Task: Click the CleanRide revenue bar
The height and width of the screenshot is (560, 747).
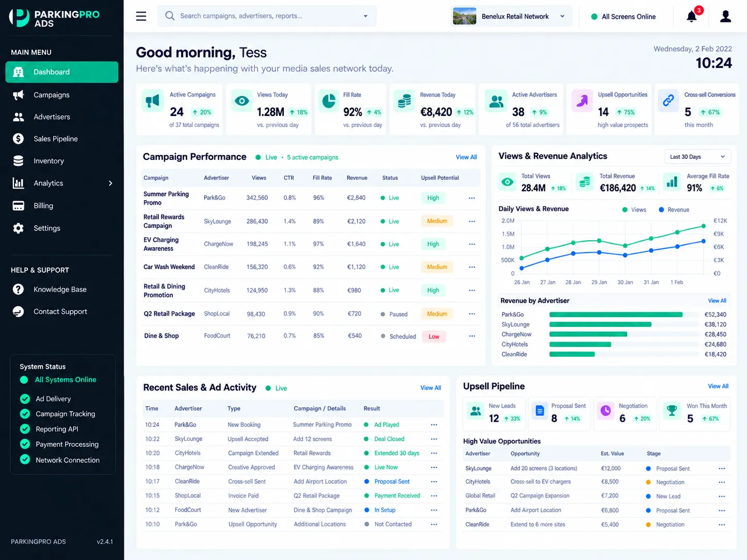Action: click(572, 354)
